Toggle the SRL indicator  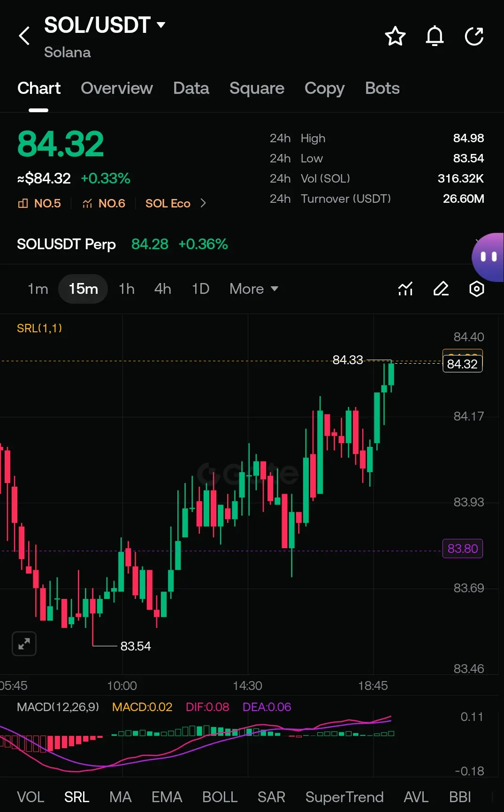click(76, 797)
